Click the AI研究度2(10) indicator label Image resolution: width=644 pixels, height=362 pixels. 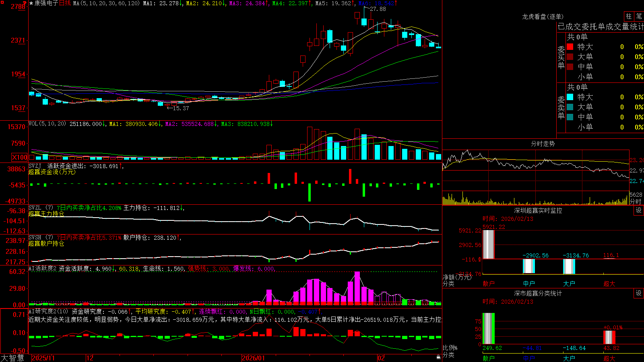point(49,311)
